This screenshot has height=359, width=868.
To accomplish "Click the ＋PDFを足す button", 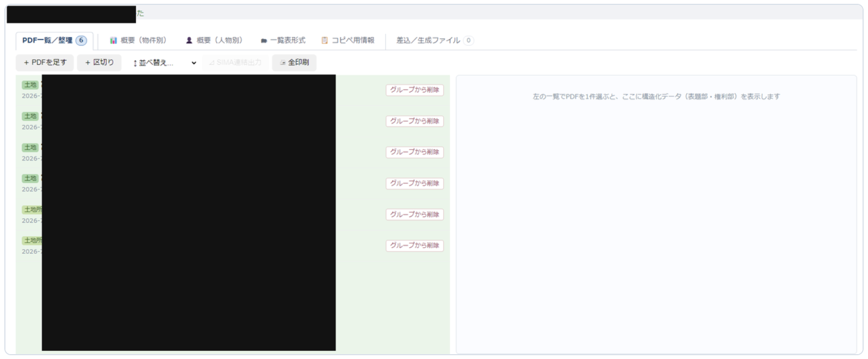I will pyautogui.click(x=45, y=63).
